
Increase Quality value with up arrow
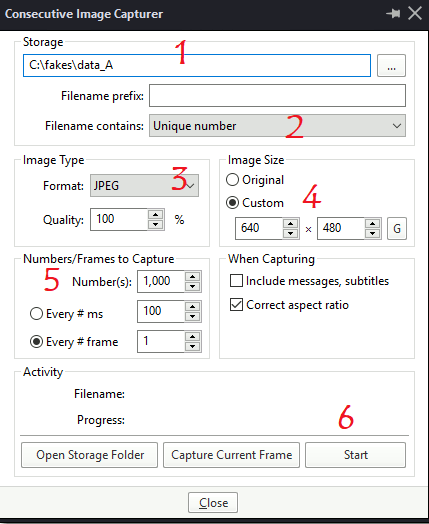[x=156, y=215]
